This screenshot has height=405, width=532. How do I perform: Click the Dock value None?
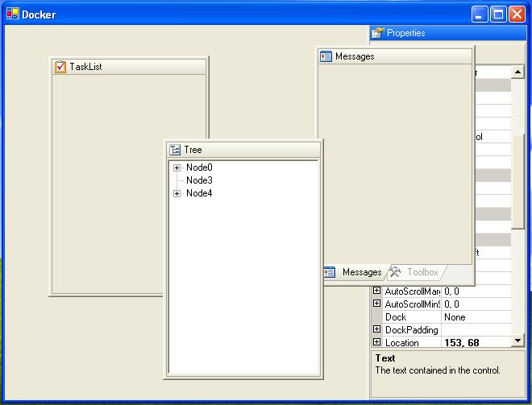455,317
